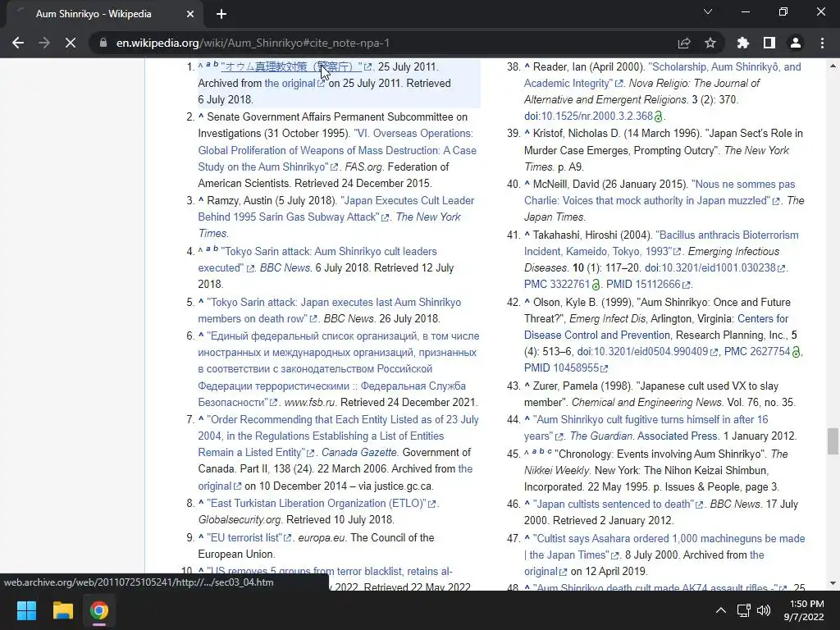Bookmark this tab with the star icon
The height and width of the screenshot is (630, 840).
coord(710,43)
